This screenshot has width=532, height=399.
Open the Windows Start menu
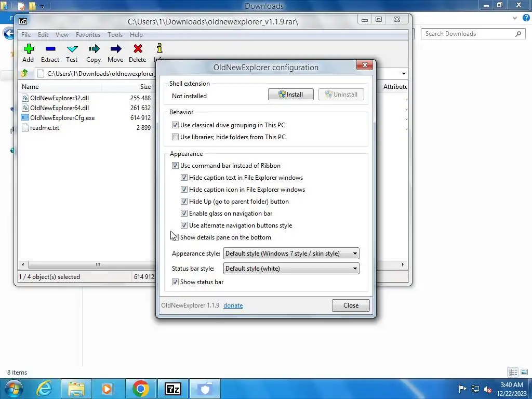tap(14, 389)
